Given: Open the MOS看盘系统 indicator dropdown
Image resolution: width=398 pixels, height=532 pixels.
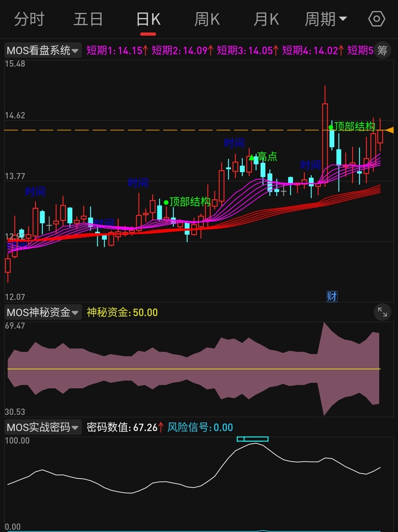Looking at the screenshot, I should point(43,50).
